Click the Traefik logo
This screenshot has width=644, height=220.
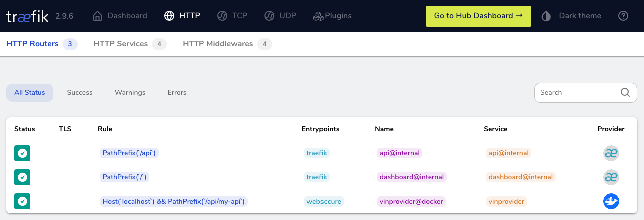click(27, 16)
